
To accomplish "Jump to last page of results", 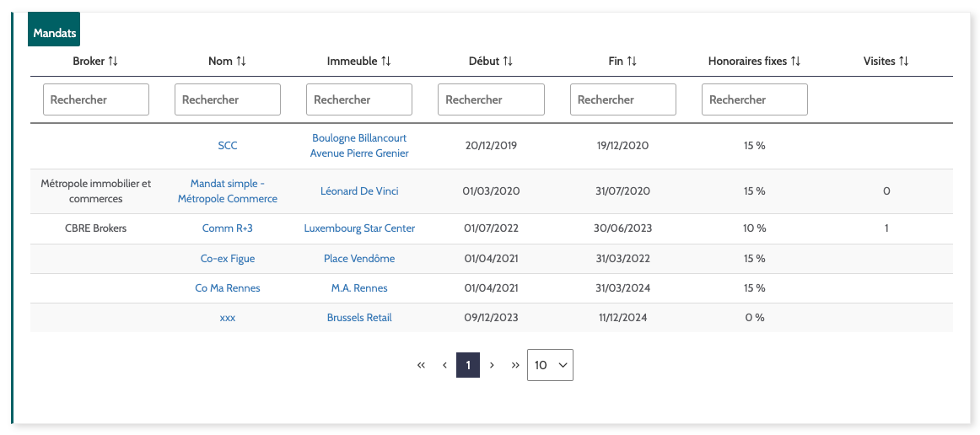I will (515, 365).
